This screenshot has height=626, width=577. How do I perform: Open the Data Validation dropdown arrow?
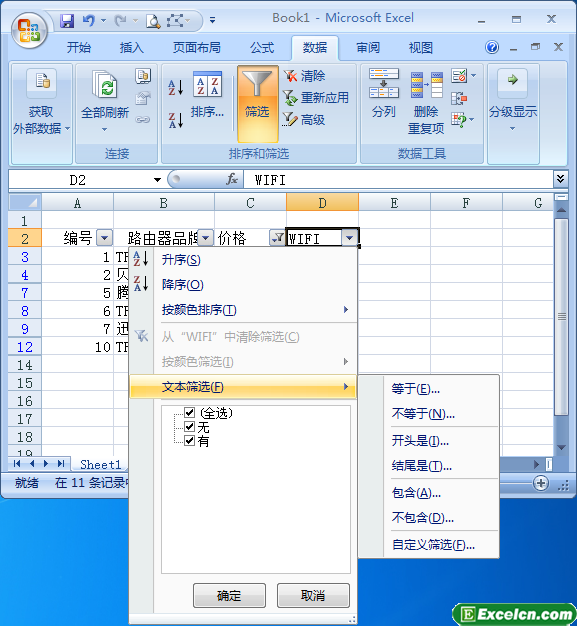(x=474, y=75)
